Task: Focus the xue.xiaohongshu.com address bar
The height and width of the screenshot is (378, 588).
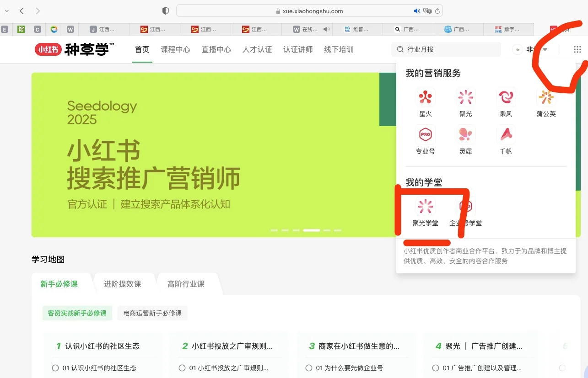Action: [309, 11]
